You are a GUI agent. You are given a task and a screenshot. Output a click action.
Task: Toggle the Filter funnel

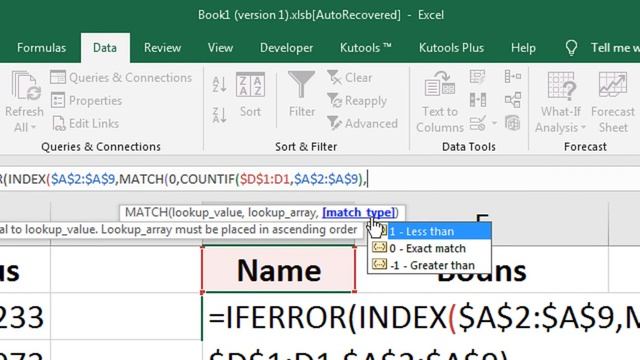click(x=302, y=95)
